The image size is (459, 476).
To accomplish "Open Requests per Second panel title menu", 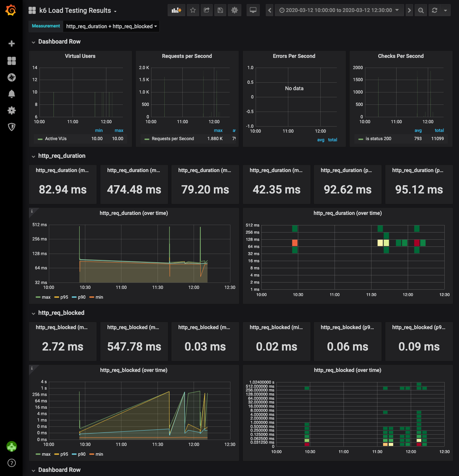I will (187, 56).
